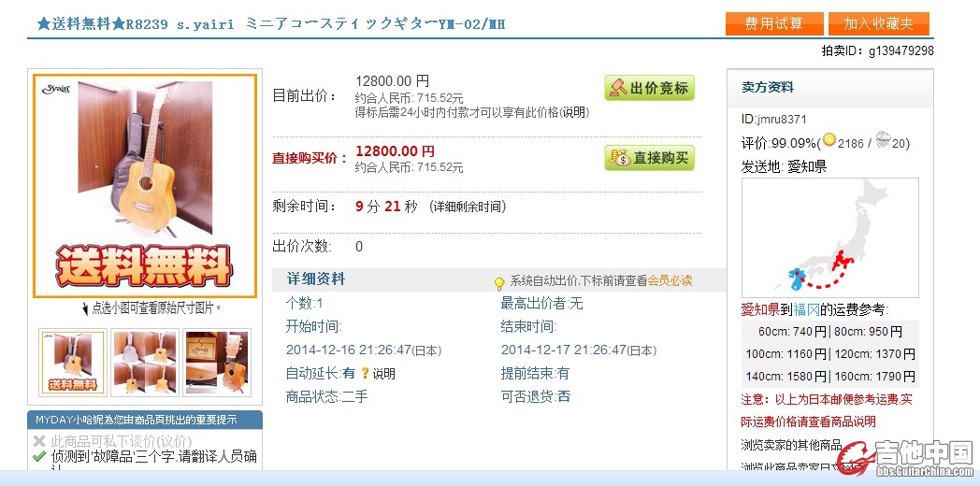Viewport: 980px width, 486px height.
Task: Click the 160cm: 1790円 shipping rate
Action: click(874, 377)
